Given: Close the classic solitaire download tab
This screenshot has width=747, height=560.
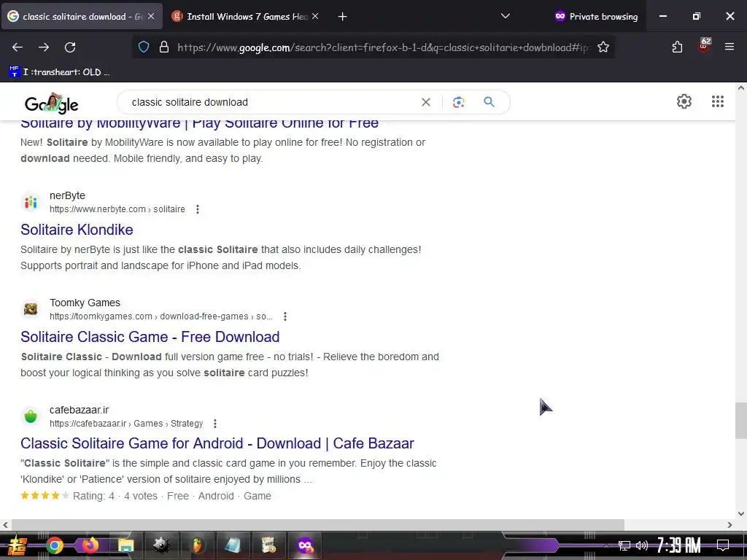Looking at the screenshot, I should pyautogui.click(x=151, y=16).
